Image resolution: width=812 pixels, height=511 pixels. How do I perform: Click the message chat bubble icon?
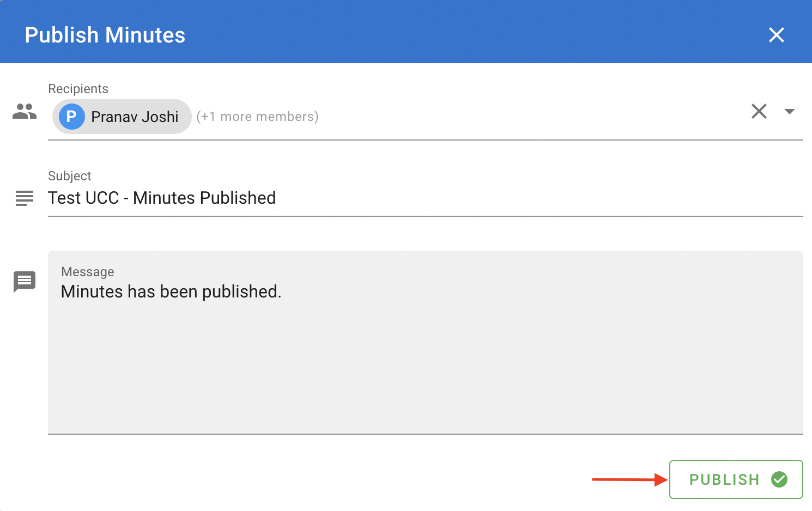point(25,282)
